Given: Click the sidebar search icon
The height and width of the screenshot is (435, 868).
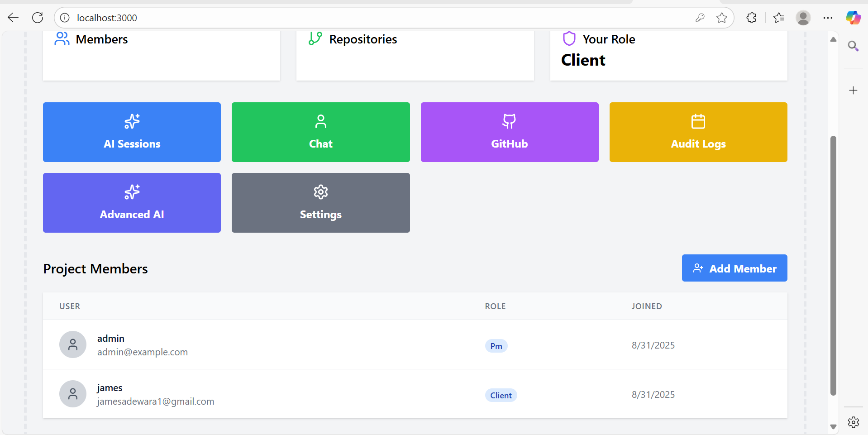Looking at the screenshot, I should (x=853, y=46).
